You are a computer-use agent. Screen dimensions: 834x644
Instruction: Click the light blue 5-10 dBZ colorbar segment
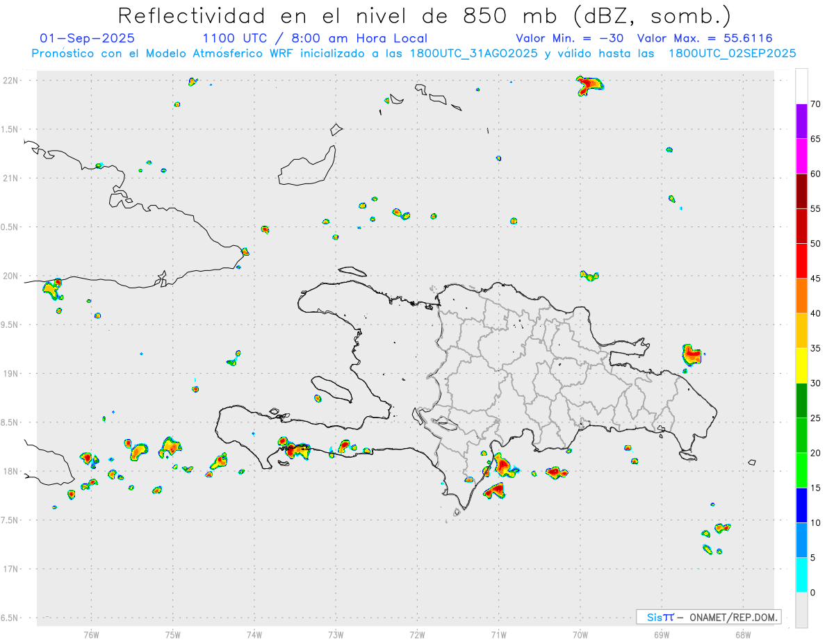[x=801, y=540]
